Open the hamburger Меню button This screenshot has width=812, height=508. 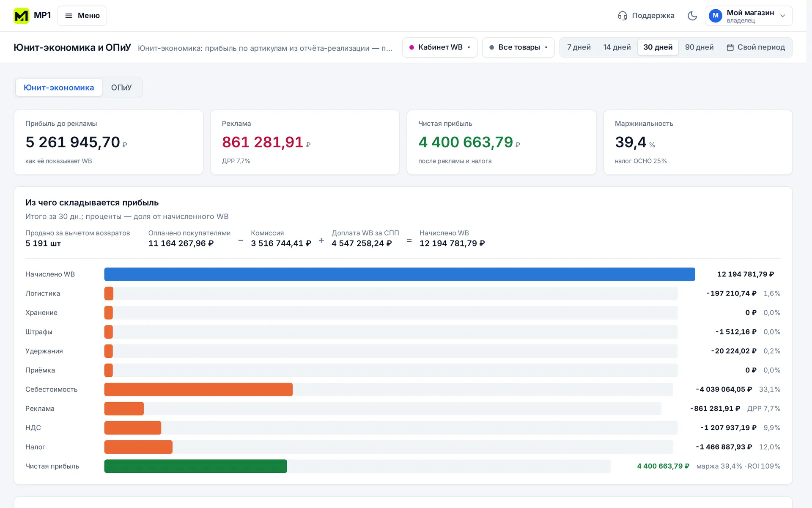point(82,16)
